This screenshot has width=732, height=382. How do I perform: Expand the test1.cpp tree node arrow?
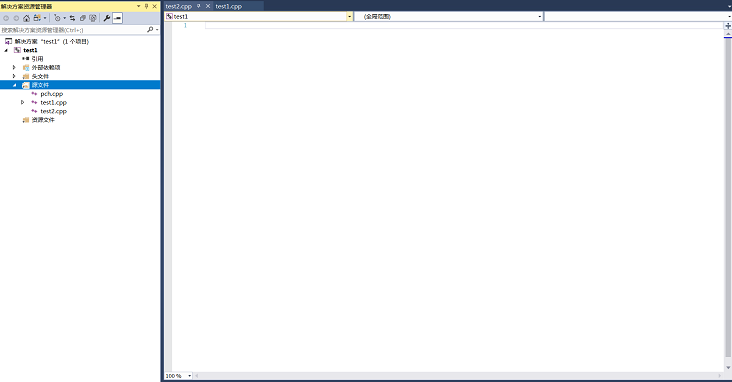tap(22, 102)
